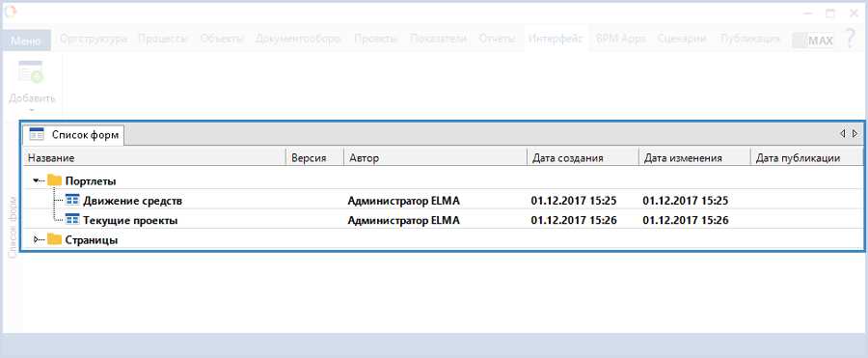
Task: Click the collapsed Список форм side panel label
Action: click(13, 227)
